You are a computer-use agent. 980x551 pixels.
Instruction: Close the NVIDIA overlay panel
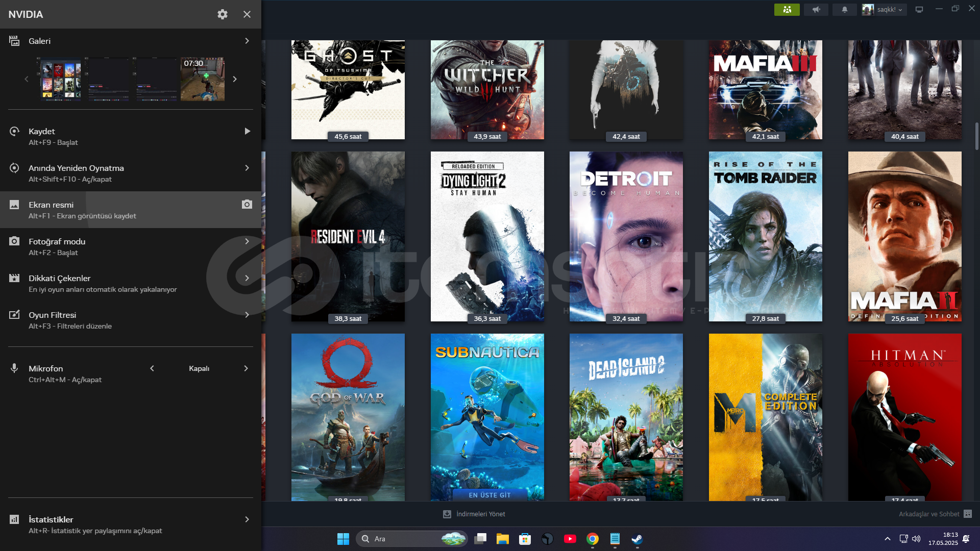[x=247, y=14]
